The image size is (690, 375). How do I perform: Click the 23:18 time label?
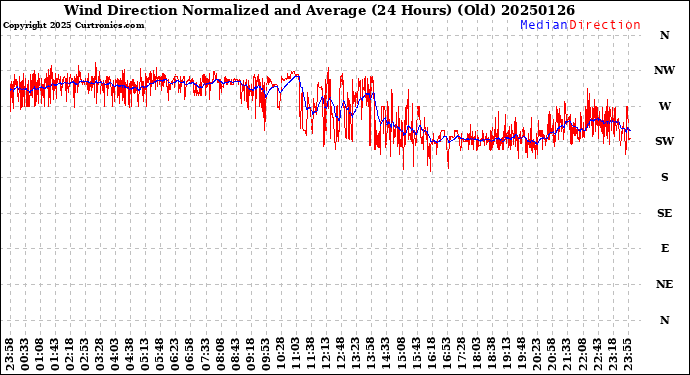coord(612,355)
